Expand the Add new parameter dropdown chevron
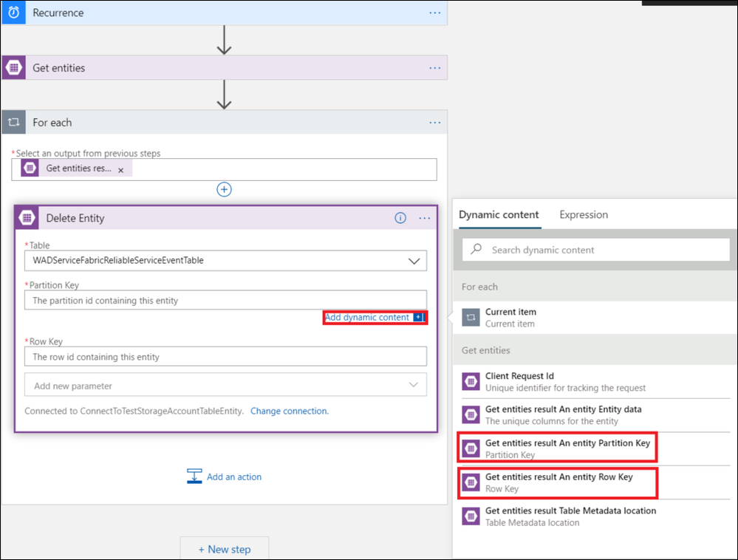738x560 pixels. coord(413,385)
